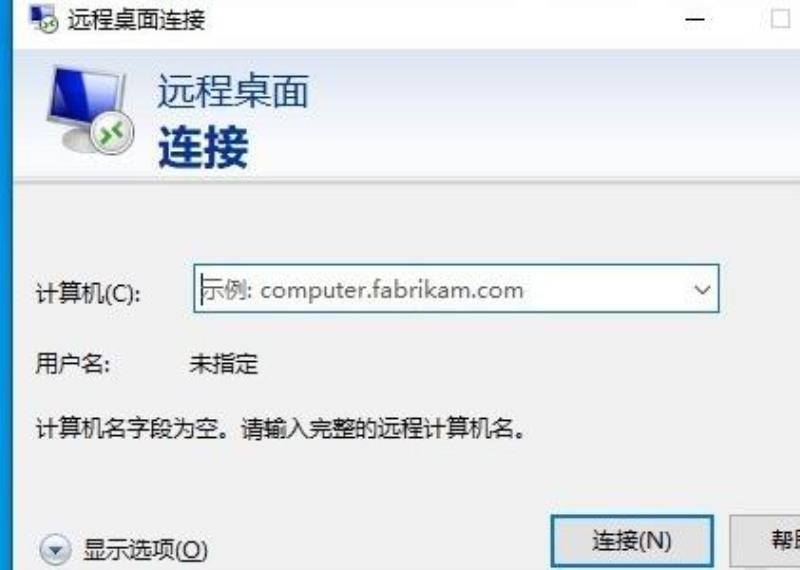Open the computer name dropdown arrow
This screenshot has width=800, height=570.
pos(702,289)
